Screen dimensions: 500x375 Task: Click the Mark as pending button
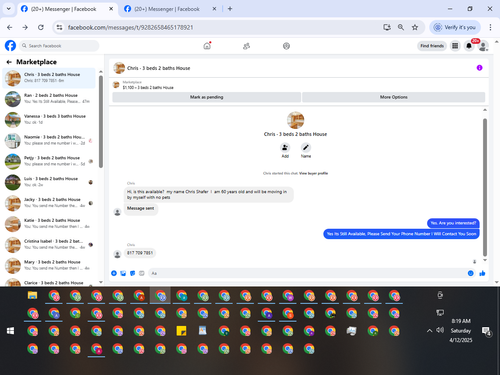(207, 97)
